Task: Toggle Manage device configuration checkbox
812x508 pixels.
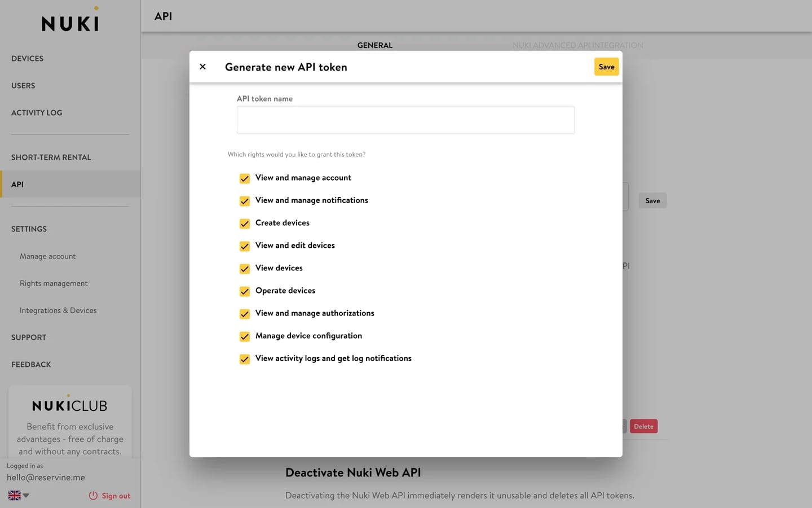Action: pos(245,336)
